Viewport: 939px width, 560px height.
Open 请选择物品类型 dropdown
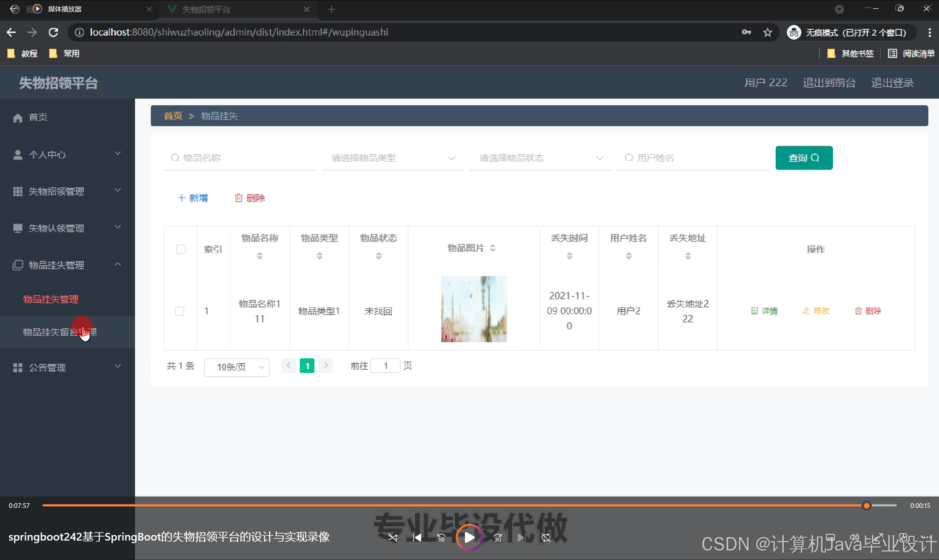pyautogui.click(x=392, y=158)
